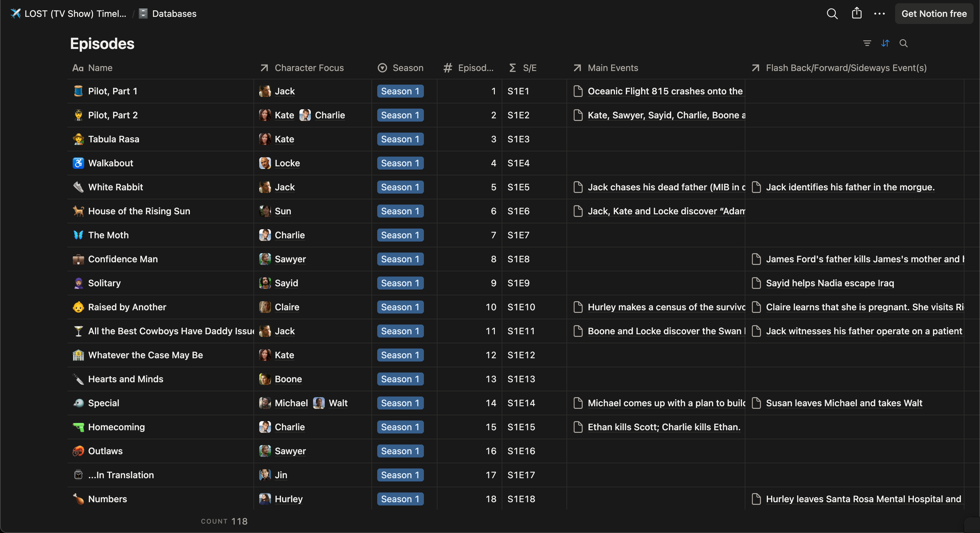Click Season 1 tag in Walkabout row

click(x=400, y=163)
